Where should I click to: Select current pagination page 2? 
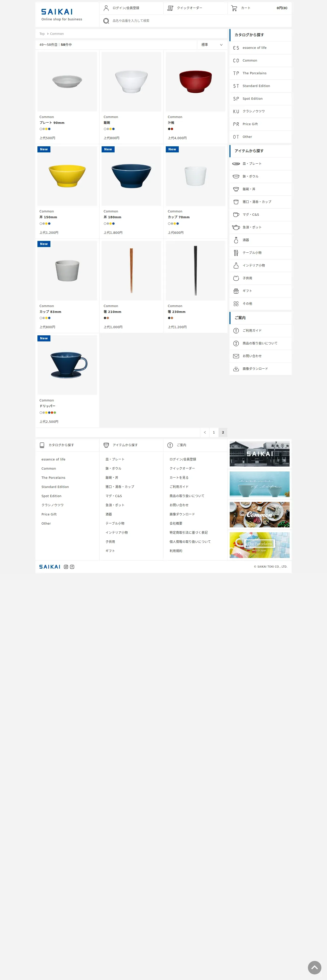(223, 433)
